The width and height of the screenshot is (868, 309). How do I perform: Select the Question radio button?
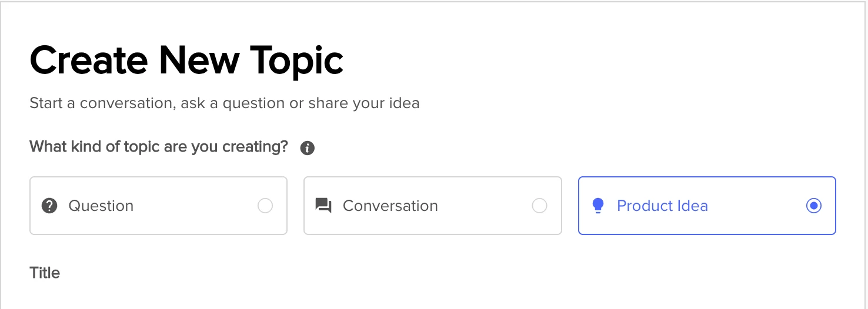(x=265, y=206)
